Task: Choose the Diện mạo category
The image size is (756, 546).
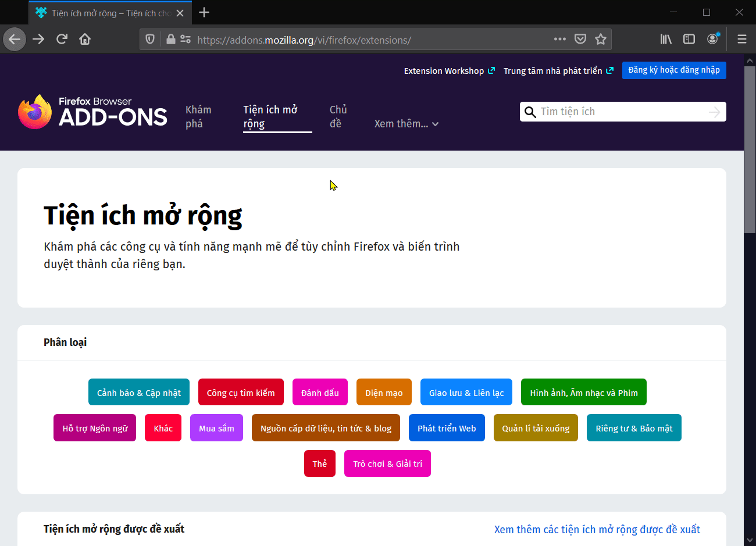Action: pyautogui.click(x=384, y=392)
